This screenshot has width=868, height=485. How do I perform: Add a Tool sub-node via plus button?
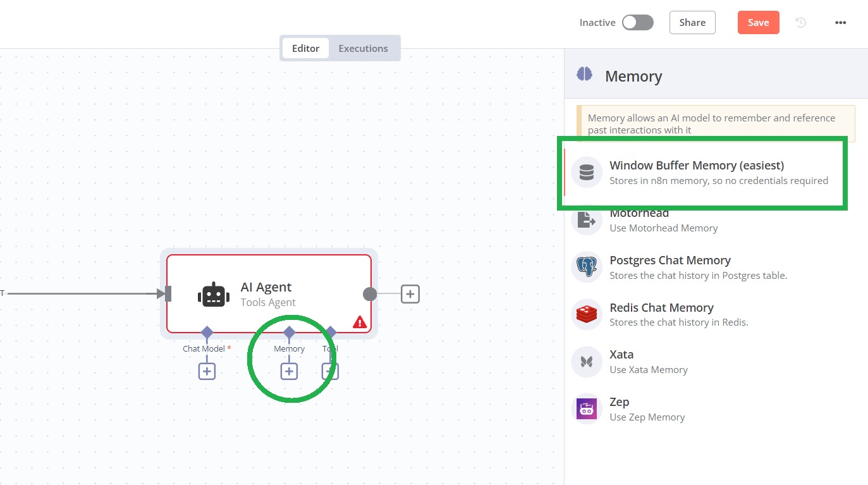coord(330,371)
